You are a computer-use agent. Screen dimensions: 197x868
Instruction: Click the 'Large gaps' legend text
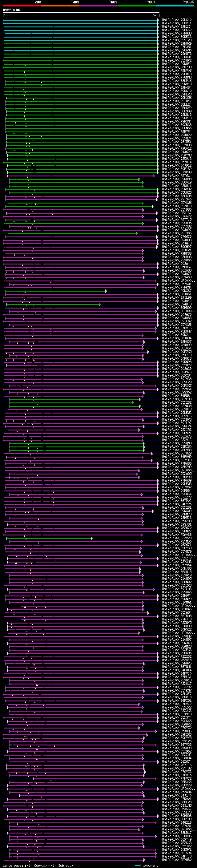[13, 866]
